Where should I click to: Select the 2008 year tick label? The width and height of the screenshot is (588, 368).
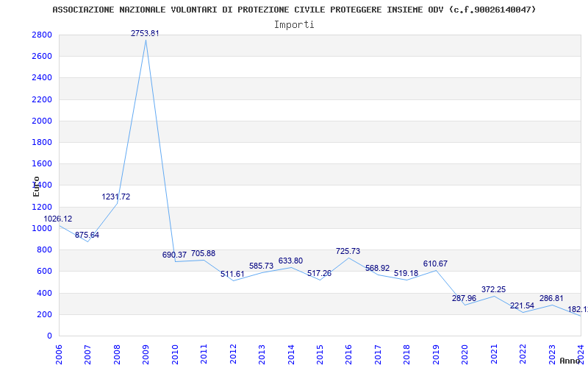point(117,355)
